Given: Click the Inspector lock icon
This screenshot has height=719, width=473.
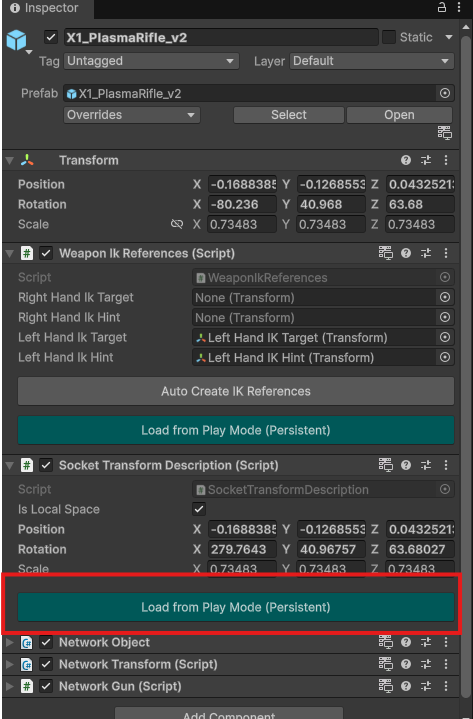Looking at the screenshot, I should click(x=441, y=7).
